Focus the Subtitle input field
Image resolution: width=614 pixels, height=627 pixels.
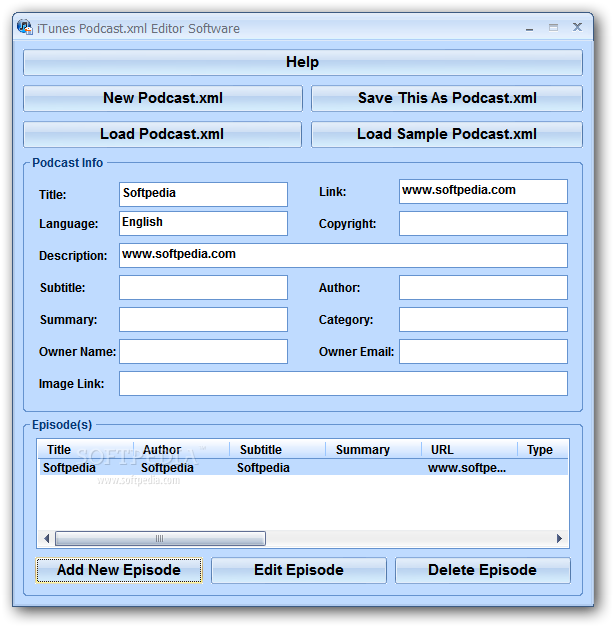(203, 288)
